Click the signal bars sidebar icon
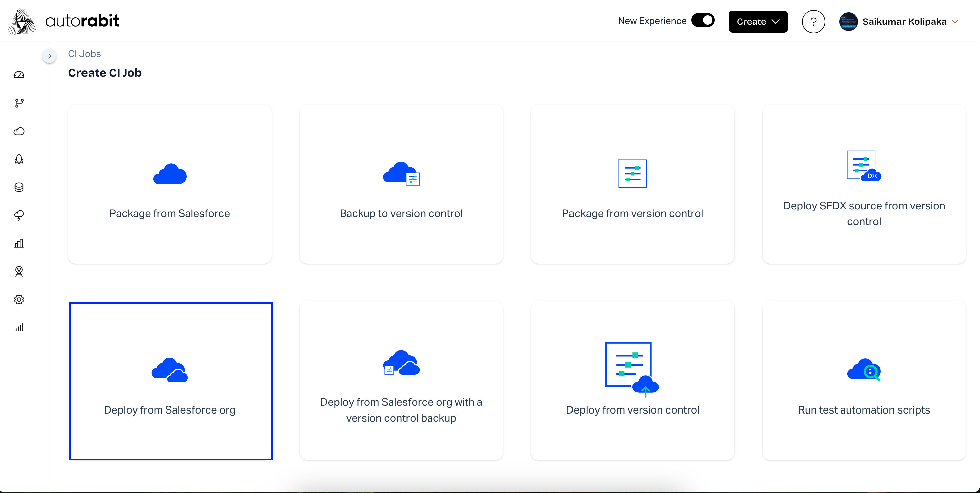 point(19,328)
